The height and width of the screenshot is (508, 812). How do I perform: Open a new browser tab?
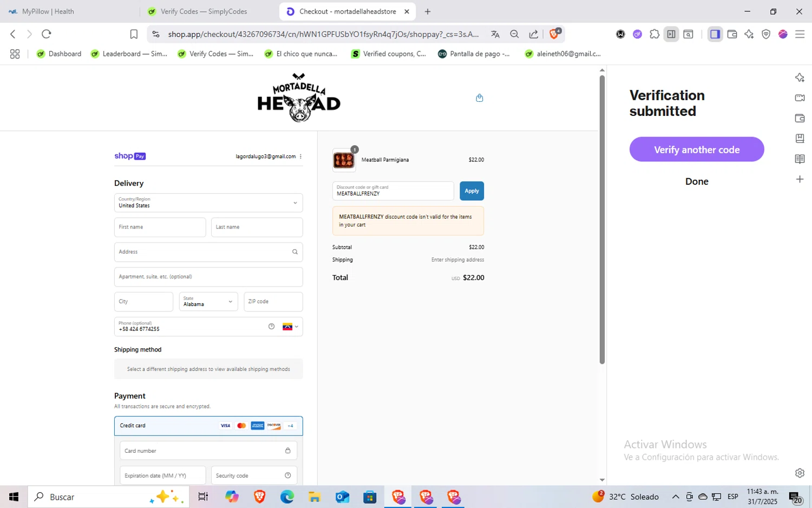pos(428,11)
